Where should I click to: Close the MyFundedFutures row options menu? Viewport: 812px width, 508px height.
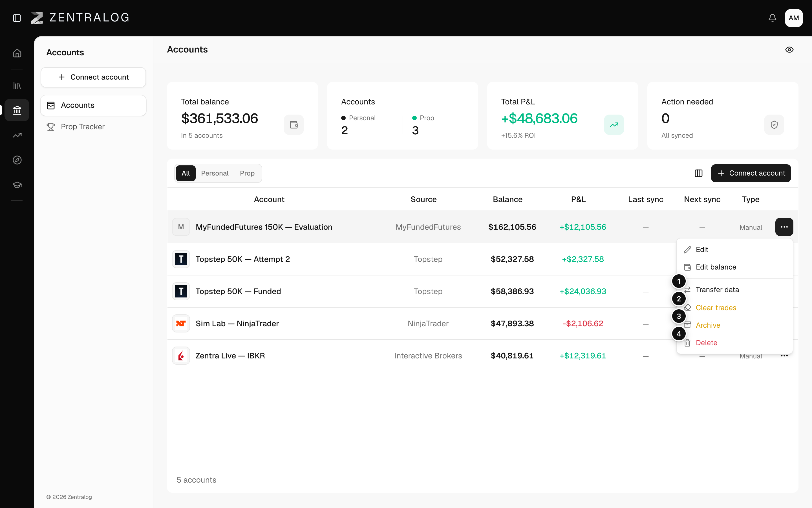click(x=784, y=227)
